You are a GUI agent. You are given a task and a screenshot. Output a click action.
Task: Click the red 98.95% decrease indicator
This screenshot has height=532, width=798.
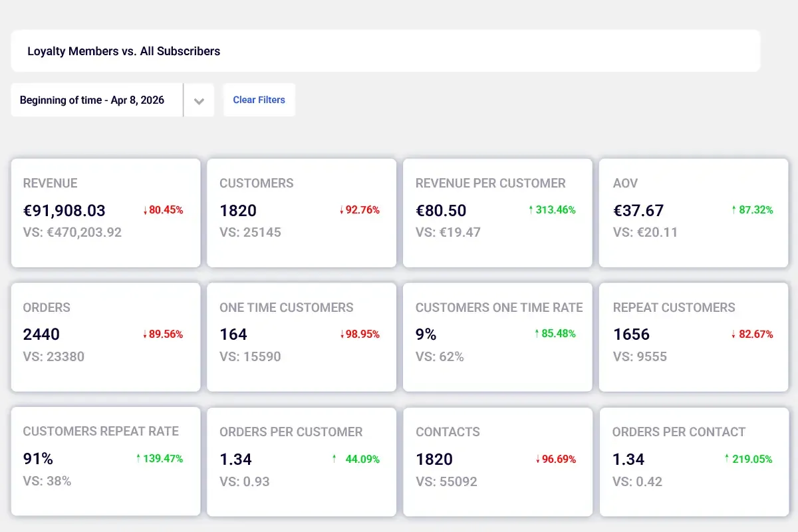click(x=360, y=334)
